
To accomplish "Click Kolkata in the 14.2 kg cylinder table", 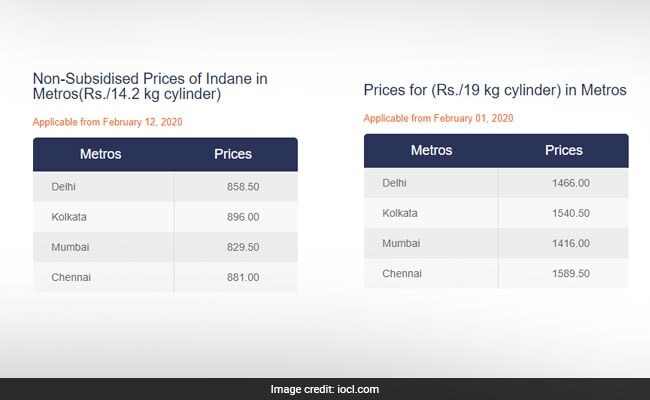I will click(x=70, y=217).
